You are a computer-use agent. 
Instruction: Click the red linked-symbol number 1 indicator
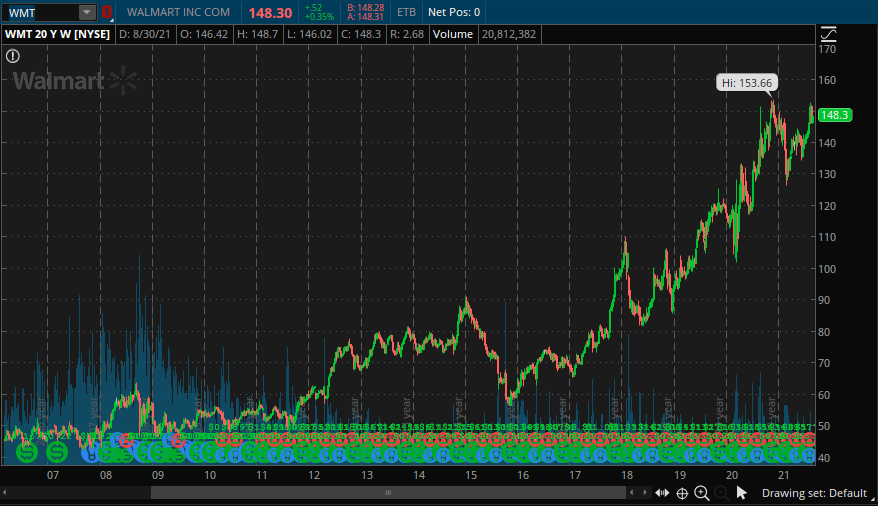click(106, 12)
